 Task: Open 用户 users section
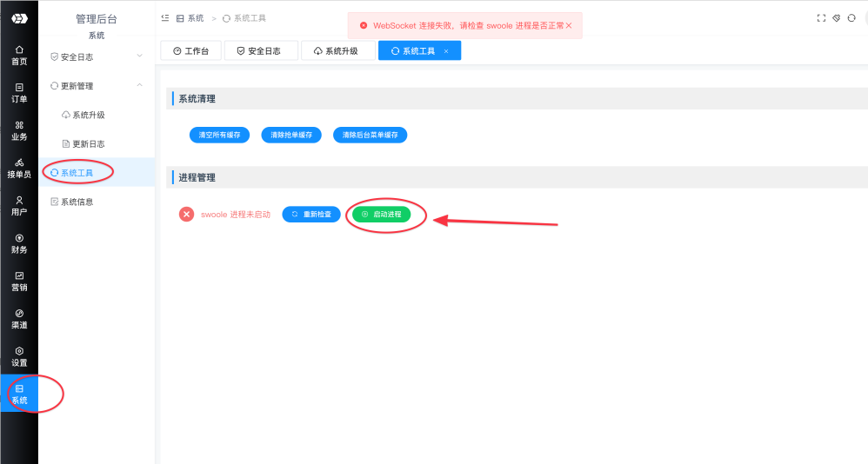click(x=19, y=205)
